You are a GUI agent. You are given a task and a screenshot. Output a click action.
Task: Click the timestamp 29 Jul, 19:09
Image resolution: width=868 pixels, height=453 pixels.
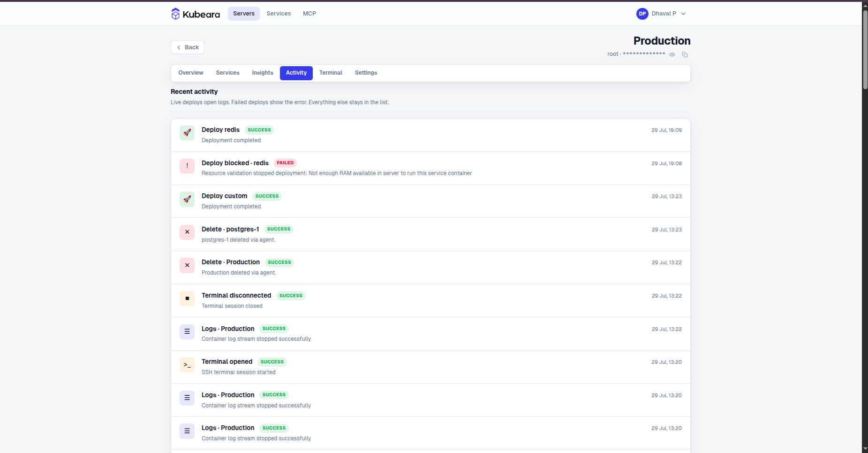(666, 130)
